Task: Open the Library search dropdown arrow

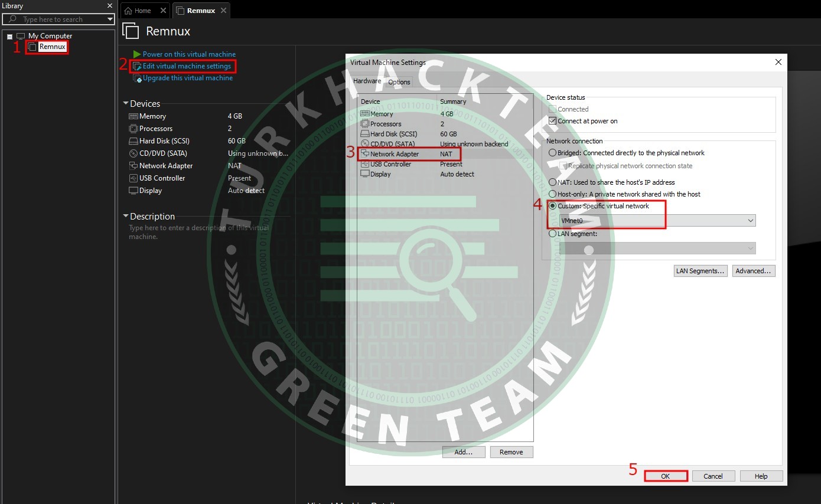Action: (x=110, y=19)
